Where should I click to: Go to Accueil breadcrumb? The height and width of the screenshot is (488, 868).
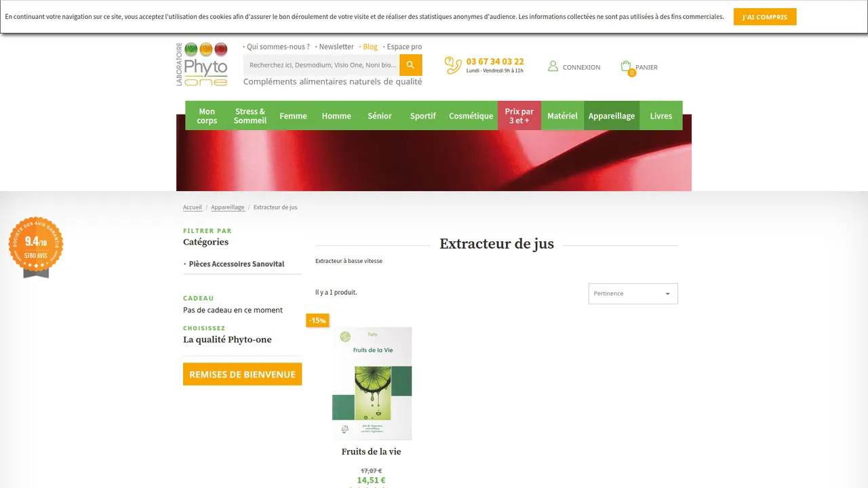(x=193, y=207)
